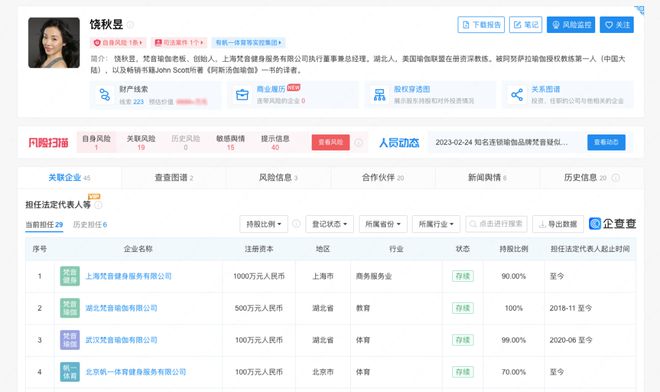Viewport: 660px width, 392px height.
Task: Focus the 点击进行搜索 search field
Action: pos(497,224)
